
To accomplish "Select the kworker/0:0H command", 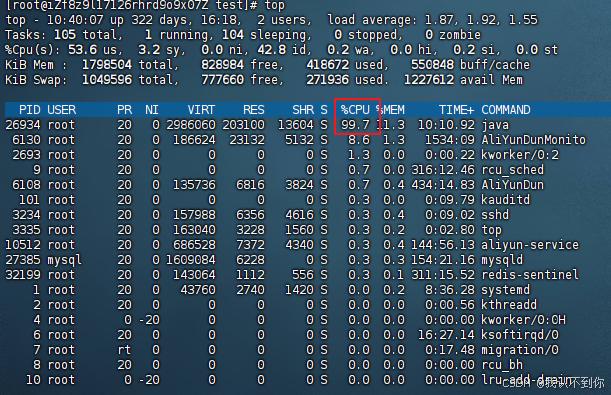I will click(x=523, y=320).
